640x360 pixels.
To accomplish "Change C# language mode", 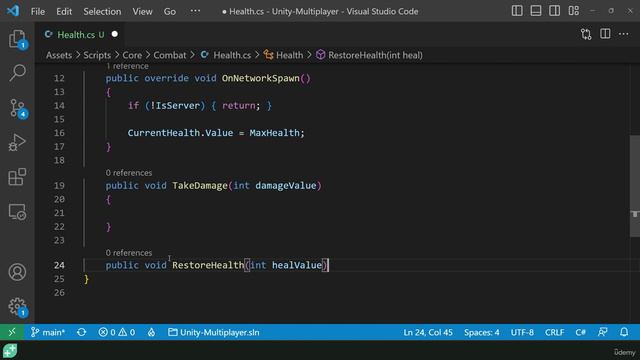I will coord(580,332).
